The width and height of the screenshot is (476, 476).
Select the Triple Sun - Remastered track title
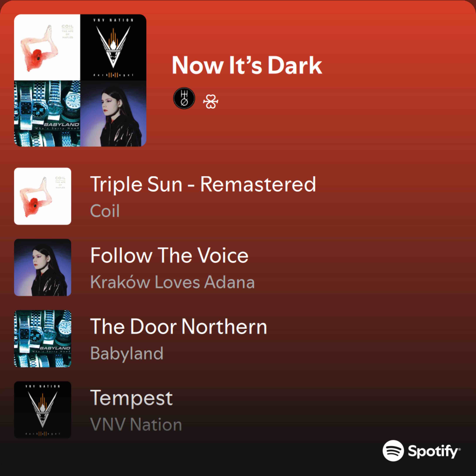[203, 185]
